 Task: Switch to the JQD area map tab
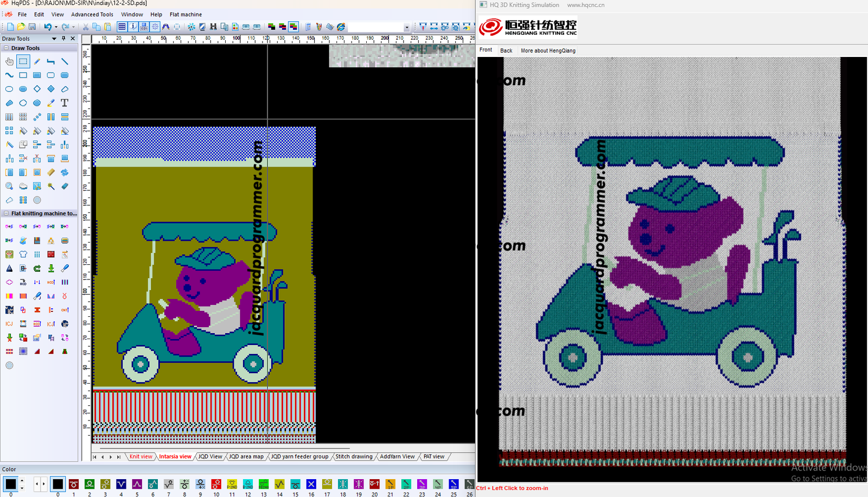pyautogui.click(x=246, y=457)
